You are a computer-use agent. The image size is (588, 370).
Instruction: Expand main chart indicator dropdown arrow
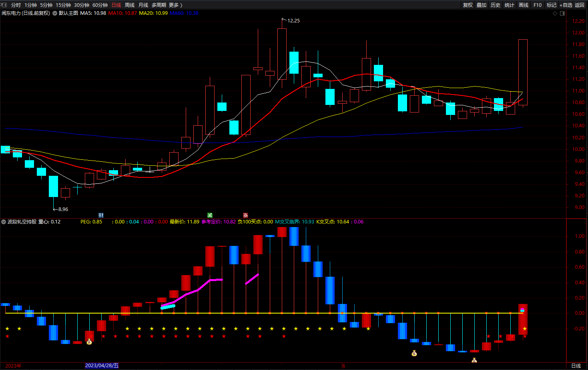55,13
